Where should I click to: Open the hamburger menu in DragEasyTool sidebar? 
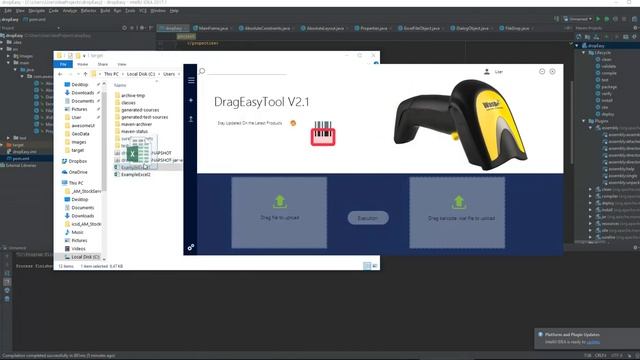pyautogui.click(x=191, y=80)
